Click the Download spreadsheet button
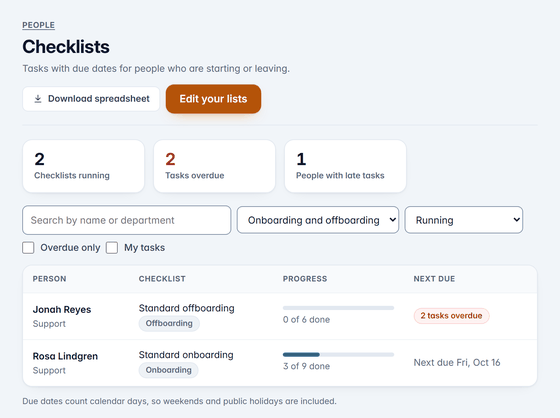 pyautogui.click(x=91, y=99)
